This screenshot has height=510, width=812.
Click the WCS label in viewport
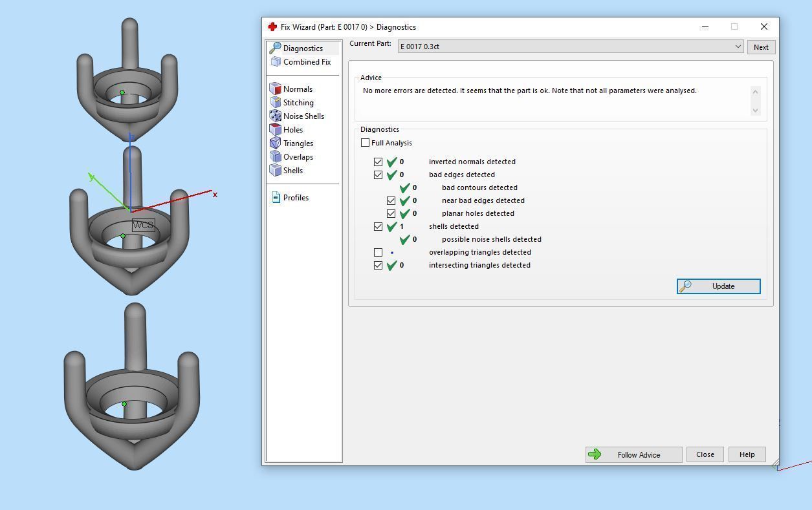(143, 225)
